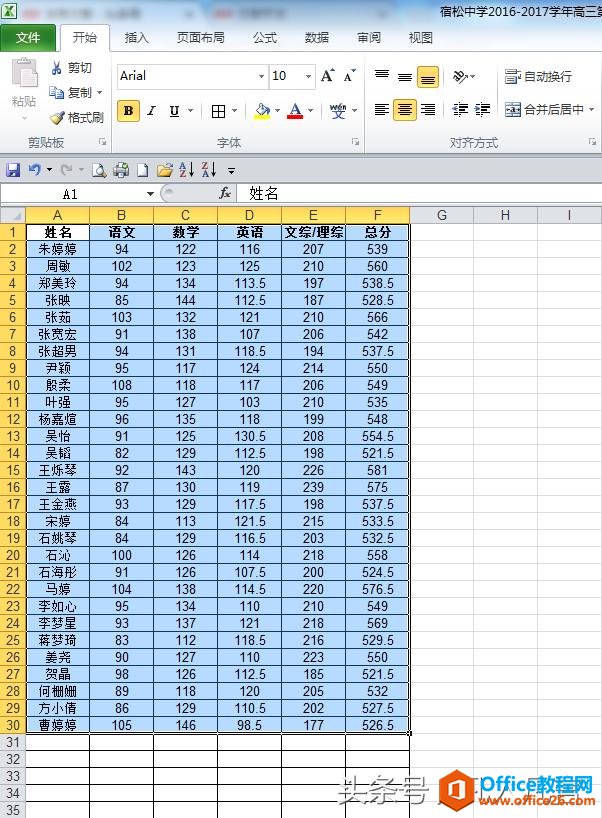The height and width of the screenshot is (818, 602).
Task: Expand underline style dropdown arrow
Action: pyautogui.click(x=190, y=111)
